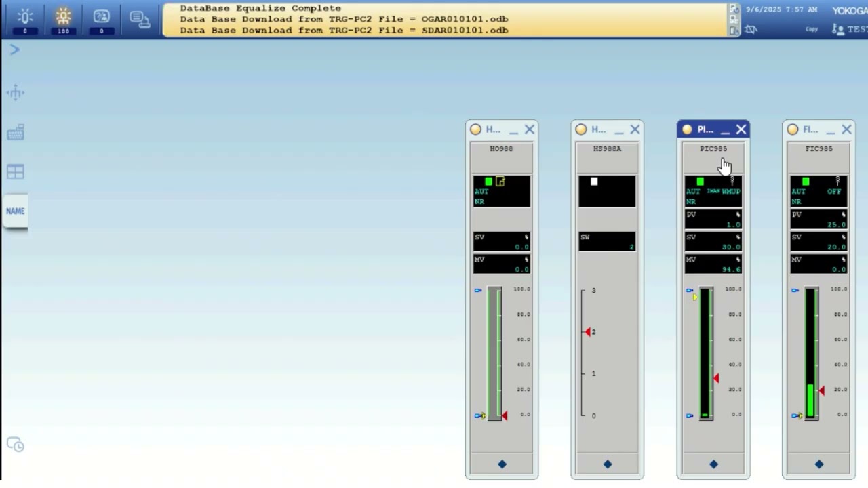Click the WMUP status in PIC985 faceplate
Image resolution: width=868 pixels, height=488 pixels.
pyautogui.click(x=731, y=192)
